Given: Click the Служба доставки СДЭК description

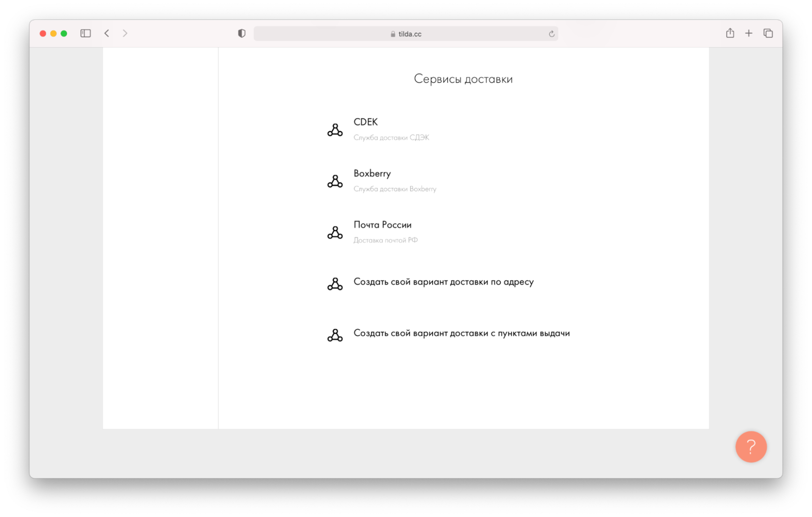Looking at the screenshot, I should click(x=391, y=137).
